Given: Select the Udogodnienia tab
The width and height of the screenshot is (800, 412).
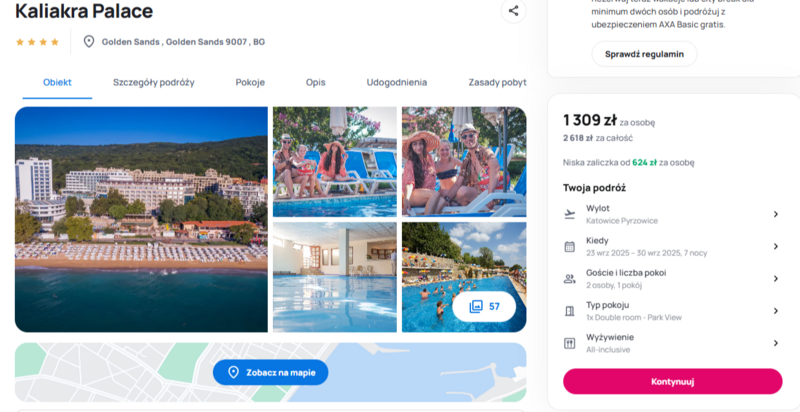Looking at the screenshot, I should pos(397,82).
